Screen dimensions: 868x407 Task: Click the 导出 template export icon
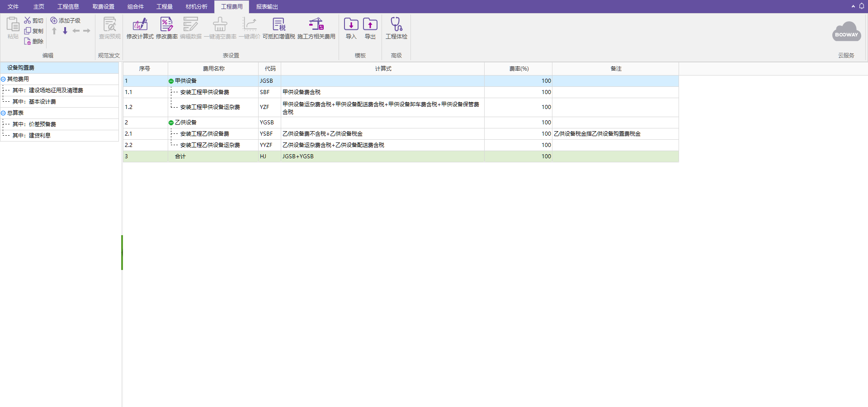point(370,24)
